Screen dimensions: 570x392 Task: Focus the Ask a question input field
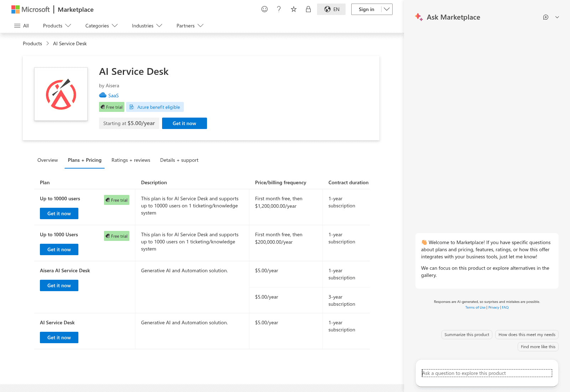click(487, 373)
